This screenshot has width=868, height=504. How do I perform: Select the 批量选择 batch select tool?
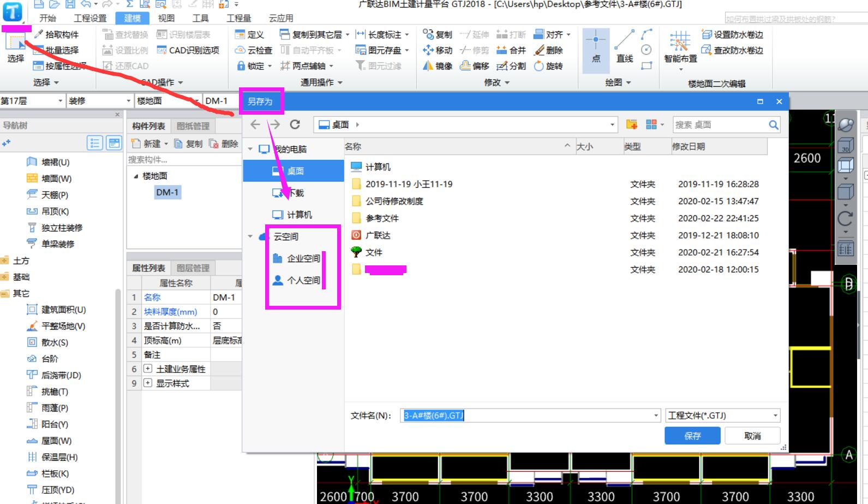tap(56, 50)
